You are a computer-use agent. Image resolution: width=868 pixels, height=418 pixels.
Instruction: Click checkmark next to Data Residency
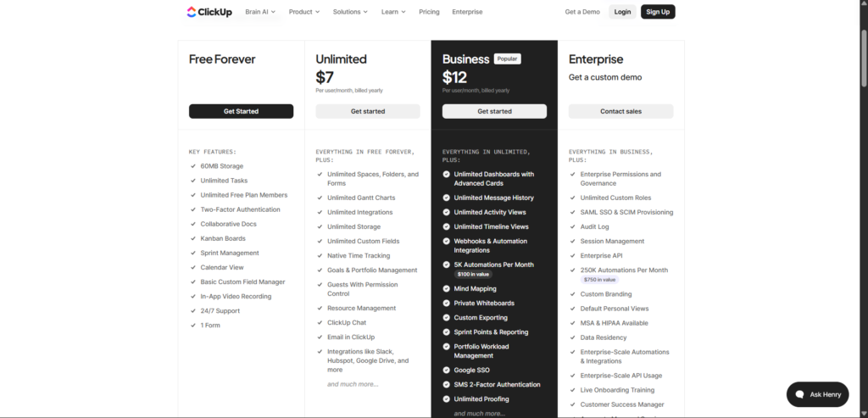(573, 337)
